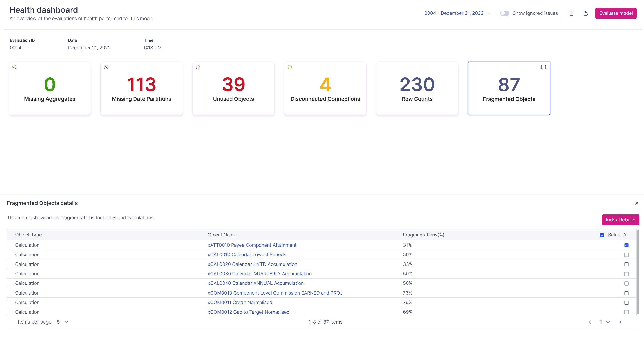Toggle the Select All checkbox
Viewport: 644px width, 338px height.
click(x=602, y=235)
